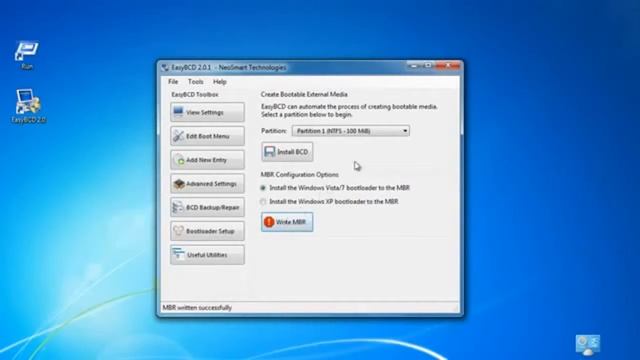Close the EasyBCD window
This screenshot has height=360, width=640.
click(448, 65)
